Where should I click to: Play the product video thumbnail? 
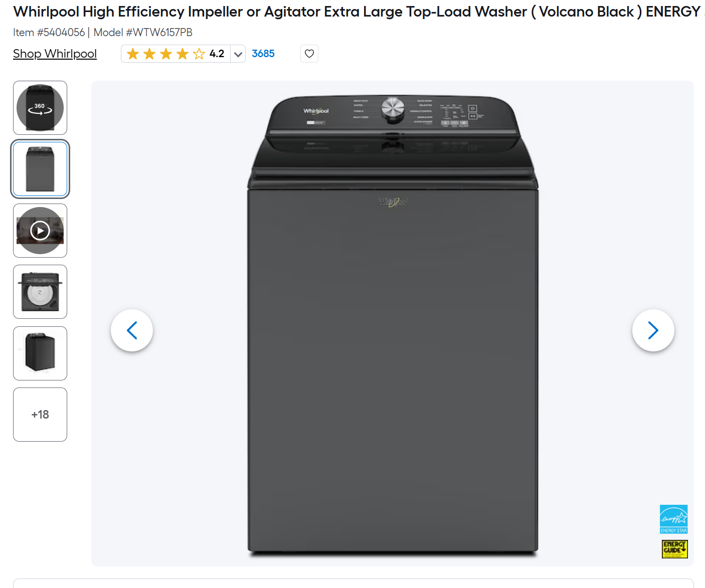40,231
